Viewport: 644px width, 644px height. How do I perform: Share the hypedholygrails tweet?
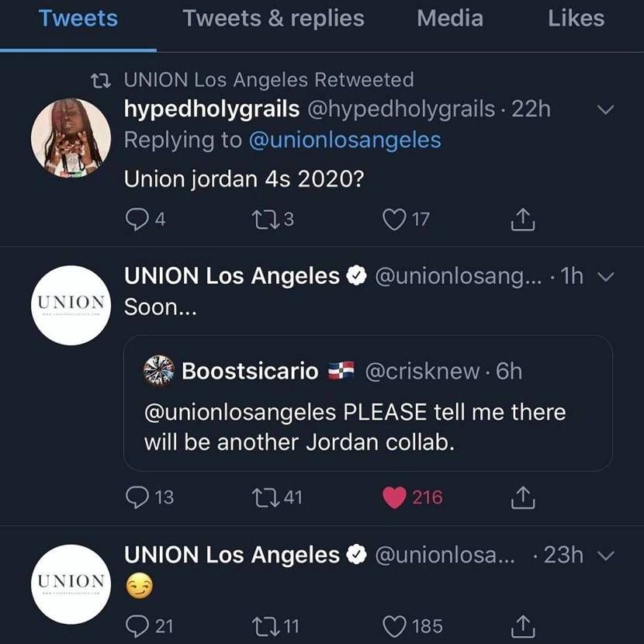pos(523,220)
